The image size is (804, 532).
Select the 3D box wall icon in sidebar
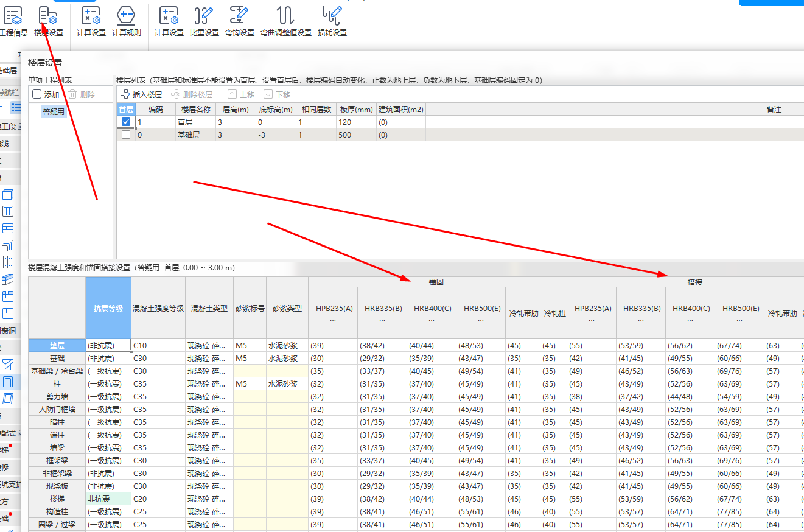point(8,195)
